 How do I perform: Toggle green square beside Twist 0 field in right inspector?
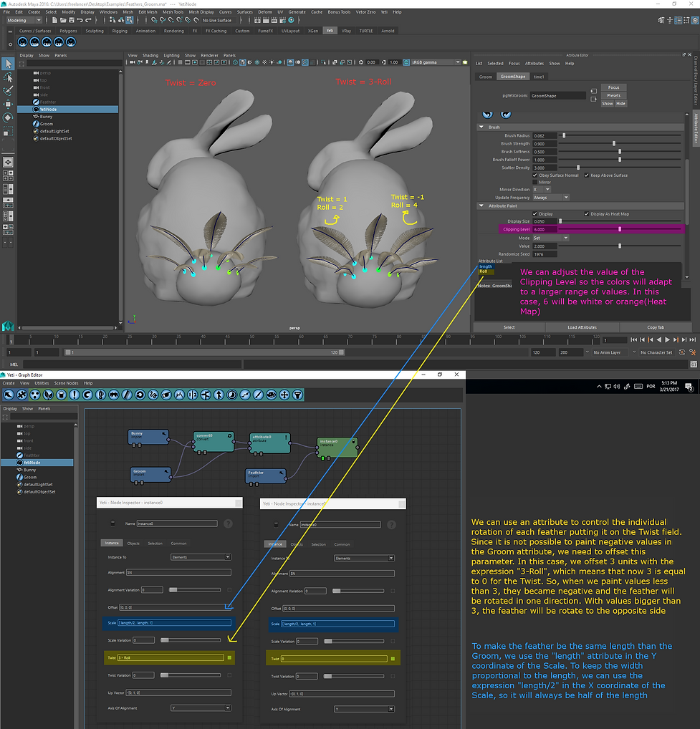[x=393, y=659]
